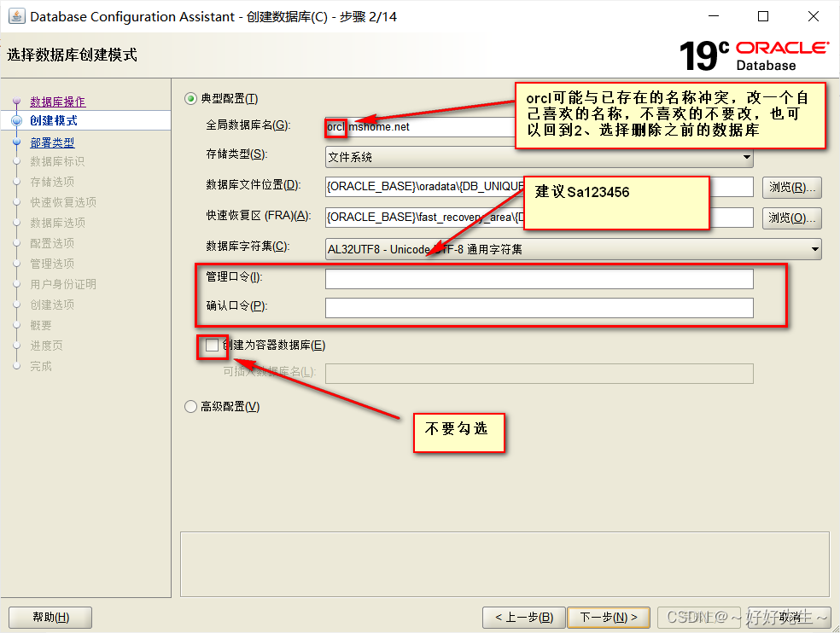Click the 下一步(N) button
The image size is (840, 633).
click(609, 617)
